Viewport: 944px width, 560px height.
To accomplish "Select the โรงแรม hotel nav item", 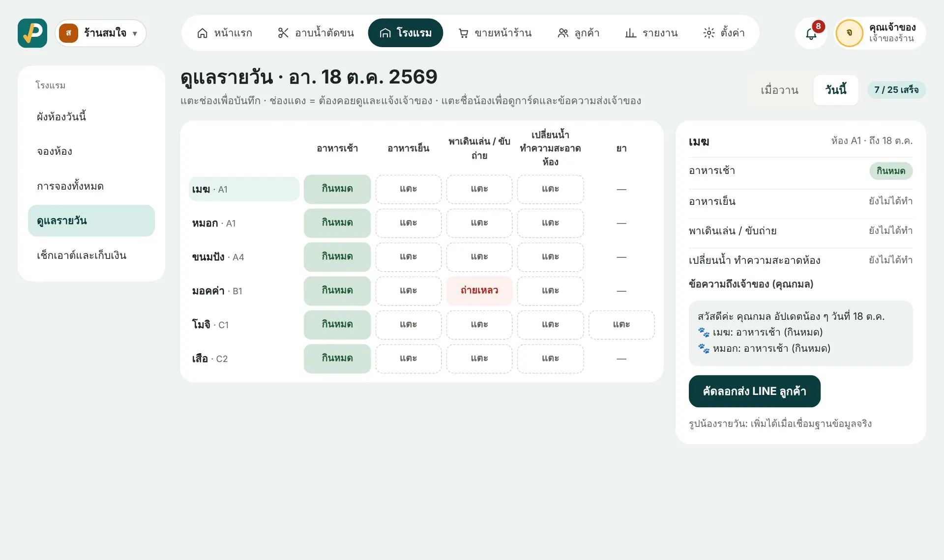I will (405, 33).
